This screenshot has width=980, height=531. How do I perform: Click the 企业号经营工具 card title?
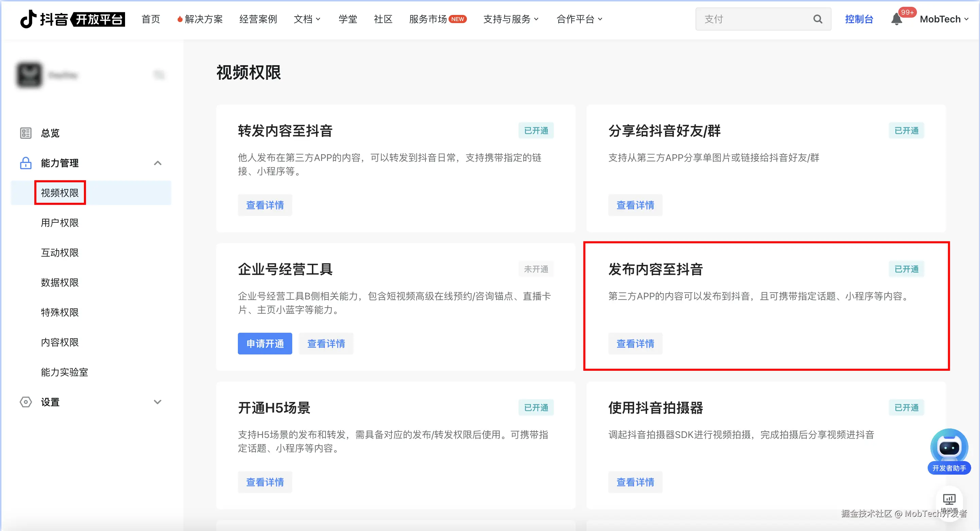click(x=285, y=269)
